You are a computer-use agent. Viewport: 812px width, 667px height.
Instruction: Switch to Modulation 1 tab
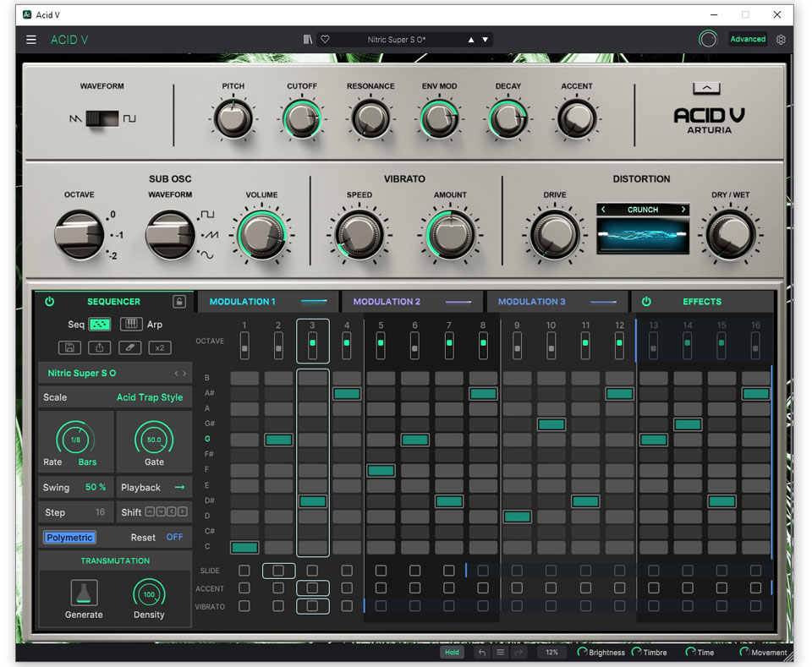point(267,301)
